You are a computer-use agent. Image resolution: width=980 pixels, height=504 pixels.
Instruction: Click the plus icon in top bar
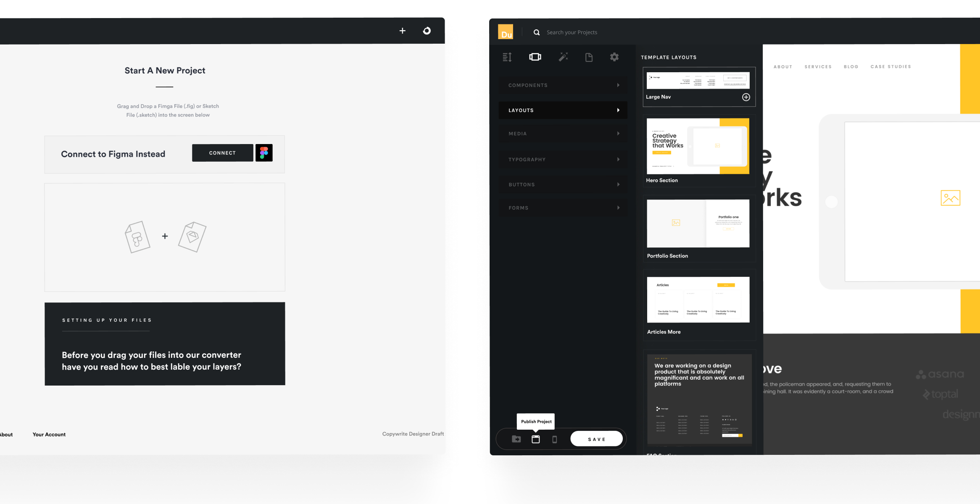(x=402, y=31)
